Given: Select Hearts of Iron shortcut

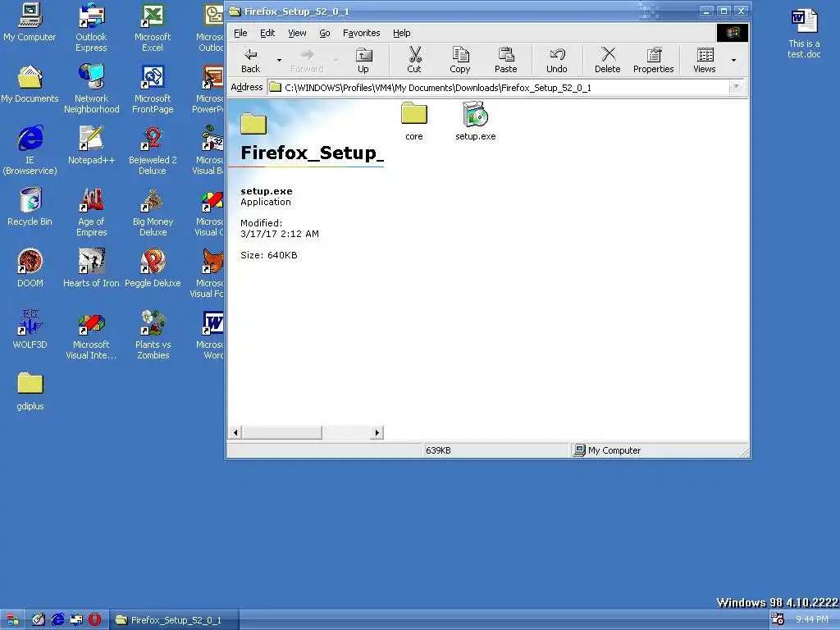Looking at the screenshot, I should [91, 268].
